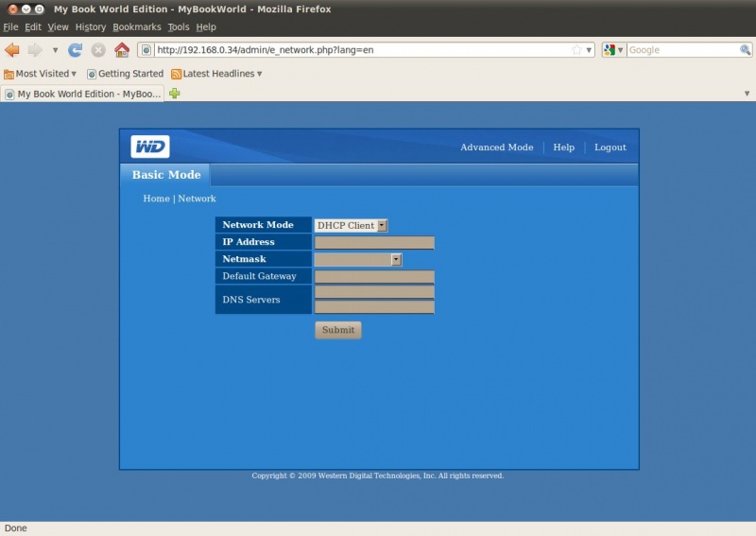The width and height of the screenshot is (756, 536).
Task: Open the back/forward history dropdown arrow
Action: point(55,50)
